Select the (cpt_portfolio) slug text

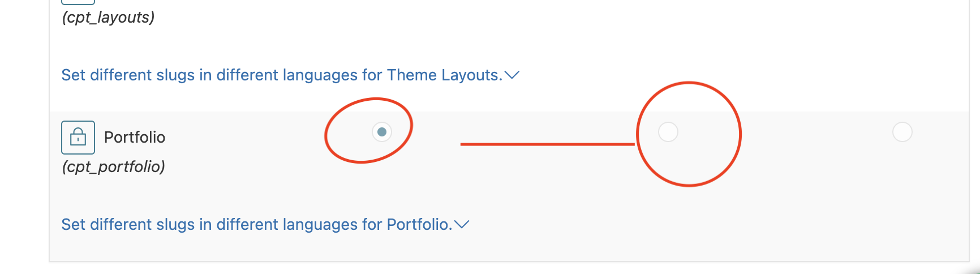click(x=114, y=166)
